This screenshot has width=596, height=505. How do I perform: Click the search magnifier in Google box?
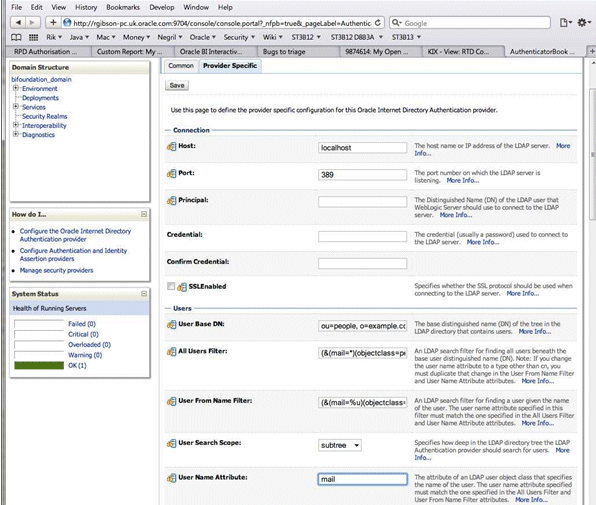click(x=396, y=23)
